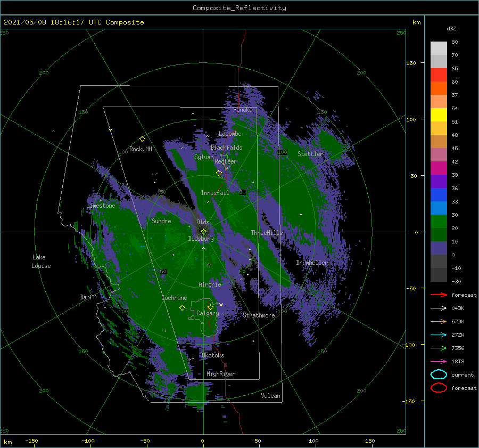Click the Drumheller label
Screen dimensions: 479x448
(312, 263)
